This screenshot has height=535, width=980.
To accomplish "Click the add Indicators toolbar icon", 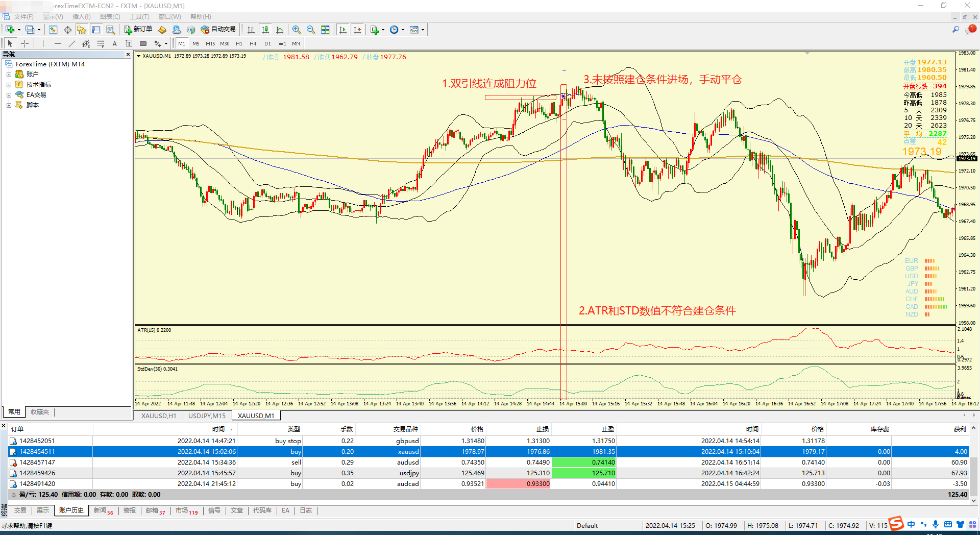I will tap(375, 30).
